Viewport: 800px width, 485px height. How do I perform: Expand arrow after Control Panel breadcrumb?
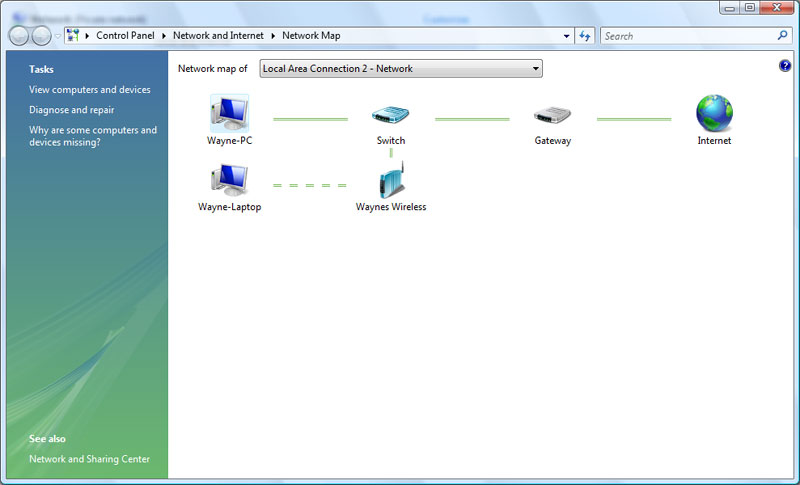click(164, 36)
